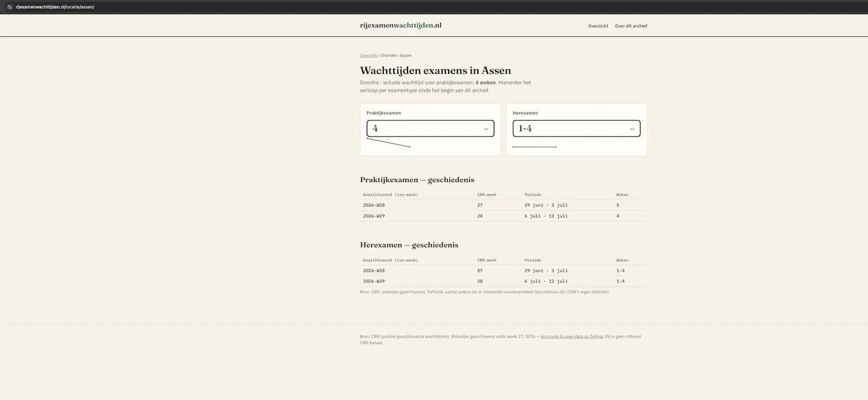Select 2026-W28 in Herexamen history table
The height and width of the screenshot is (400, 868).
(374, 270)
